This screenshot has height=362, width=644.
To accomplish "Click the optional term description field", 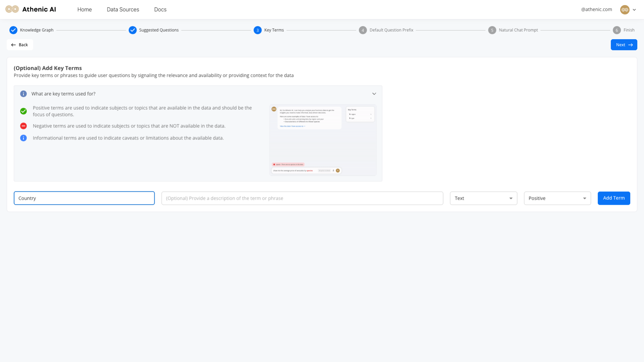I will 302,198.
